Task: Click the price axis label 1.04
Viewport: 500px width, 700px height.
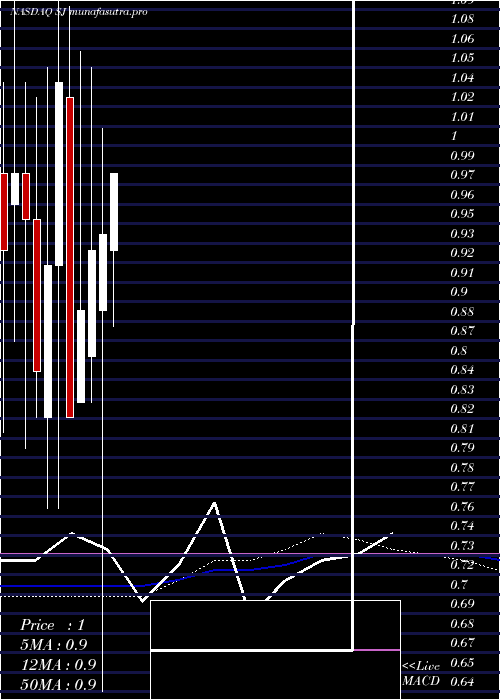Action: point(462,78)
